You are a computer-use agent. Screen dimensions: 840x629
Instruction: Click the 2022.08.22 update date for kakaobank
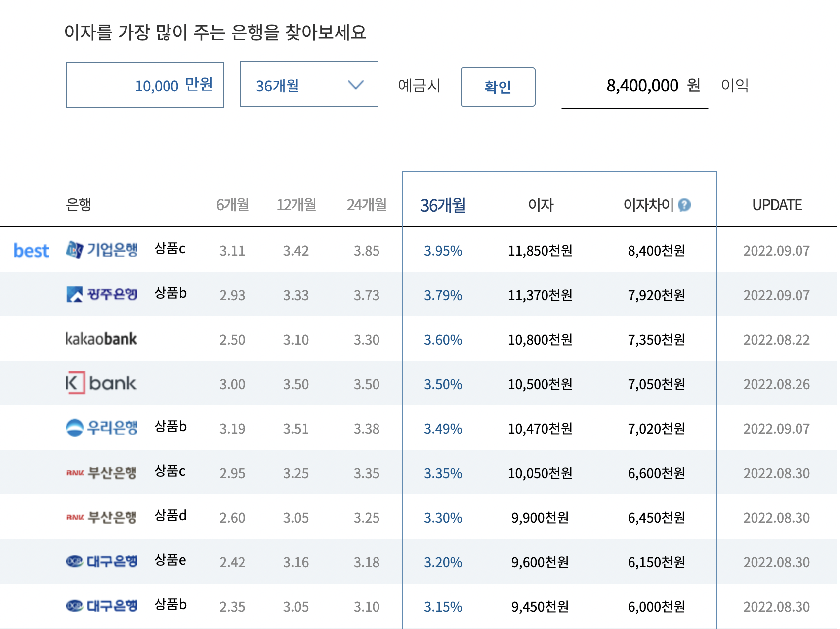pyautogui.click(x=776, y=340)
